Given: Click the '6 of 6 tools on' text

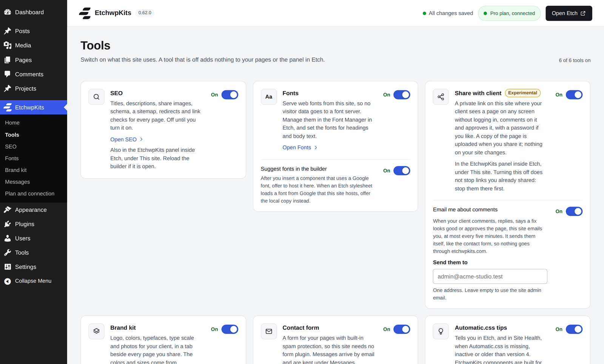Looking at the screenshot, I should tap(575, 60).
